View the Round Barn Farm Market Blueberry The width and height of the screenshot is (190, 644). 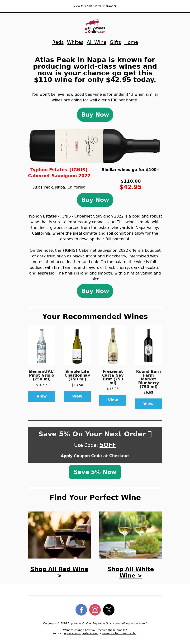(x=148, y=404)
